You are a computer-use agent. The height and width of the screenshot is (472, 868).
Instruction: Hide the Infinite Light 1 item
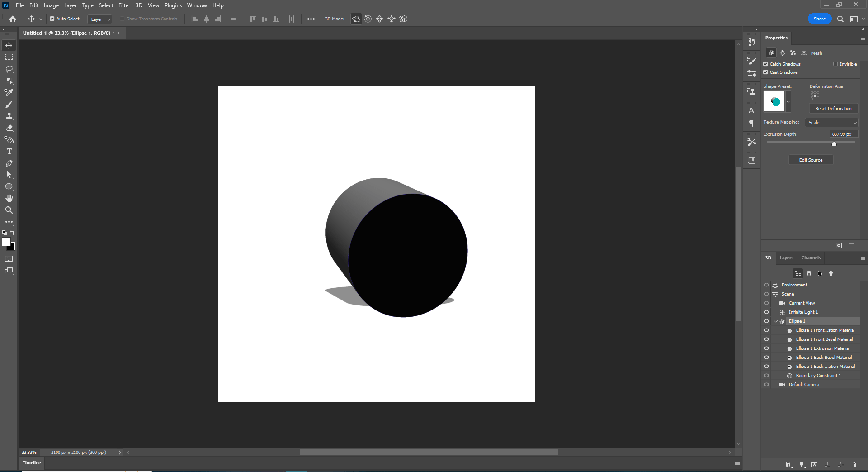coord(766,312)
